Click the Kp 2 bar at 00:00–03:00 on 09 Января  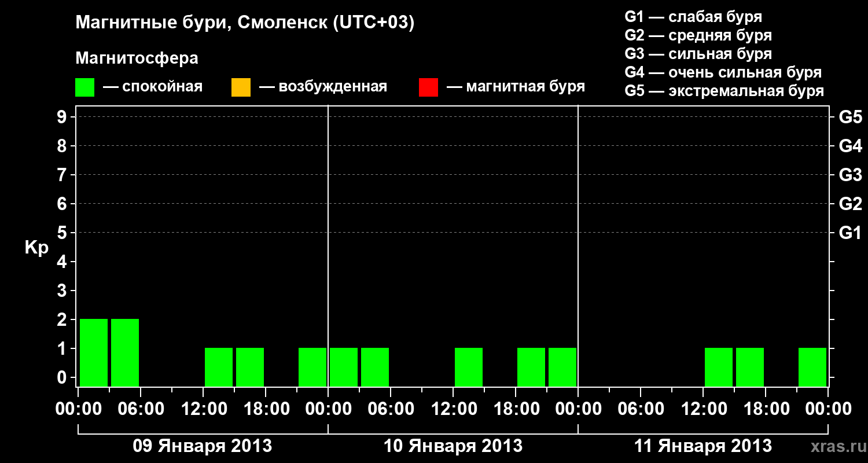[94, 352]
